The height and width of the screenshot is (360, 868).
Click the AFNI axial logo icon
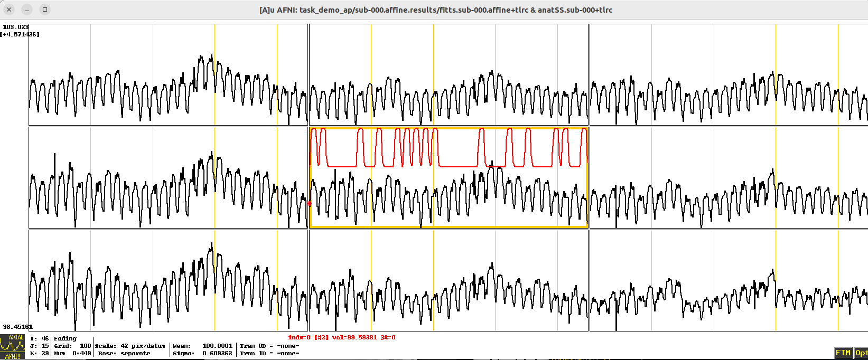pos(13,346)
